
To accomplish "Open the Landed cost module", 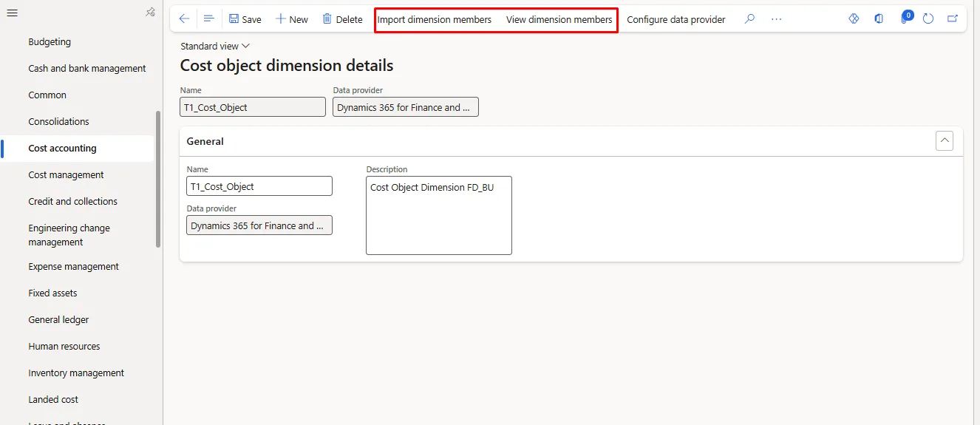I will click(53, 400).
